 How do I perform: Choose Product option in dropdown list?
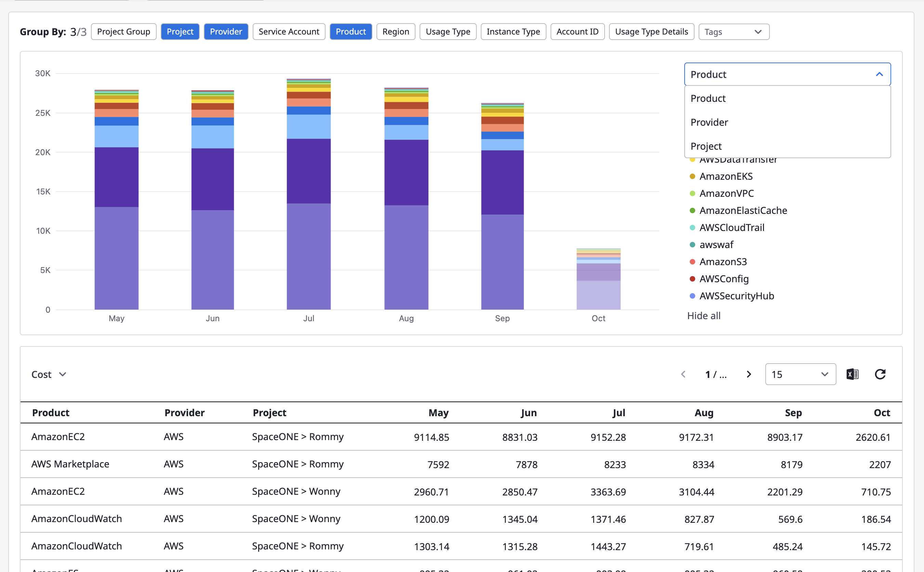pyautogui.click(x=787, y=98)
